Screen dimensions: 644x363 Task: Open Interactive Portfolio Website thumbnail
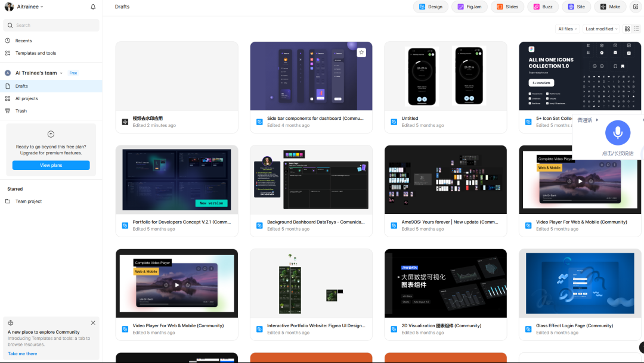click(x=311, y=283)
